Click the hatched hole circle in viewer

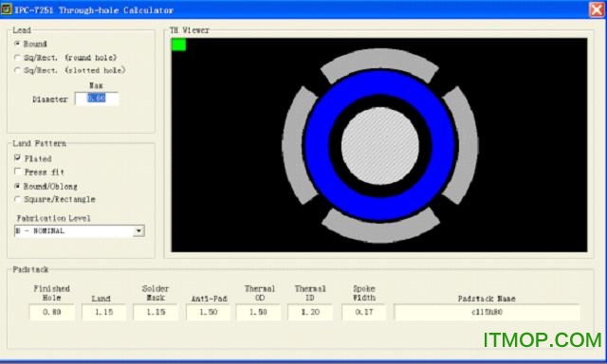(380, 146)
